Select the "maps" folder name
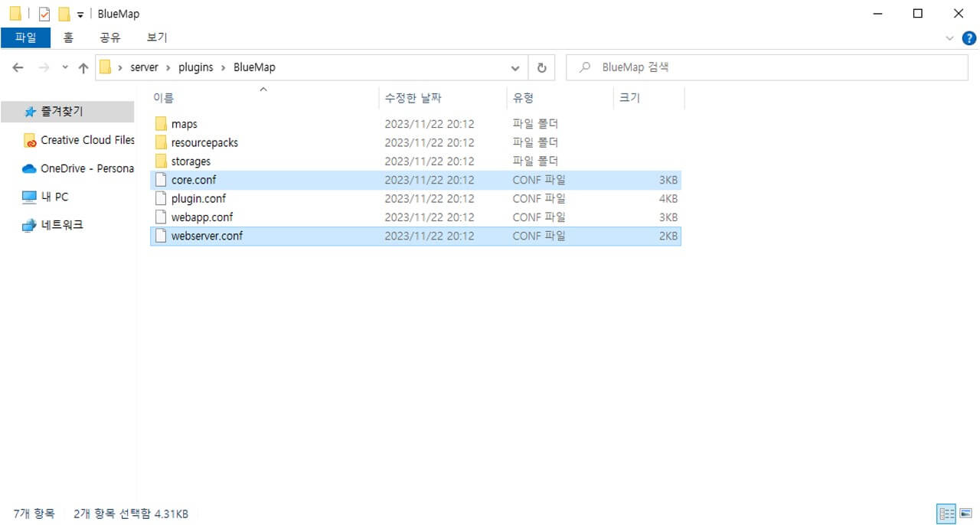Image resolution: width=980 pixels, height=525 pixels. pyautogui.click(x=185, y=124)
